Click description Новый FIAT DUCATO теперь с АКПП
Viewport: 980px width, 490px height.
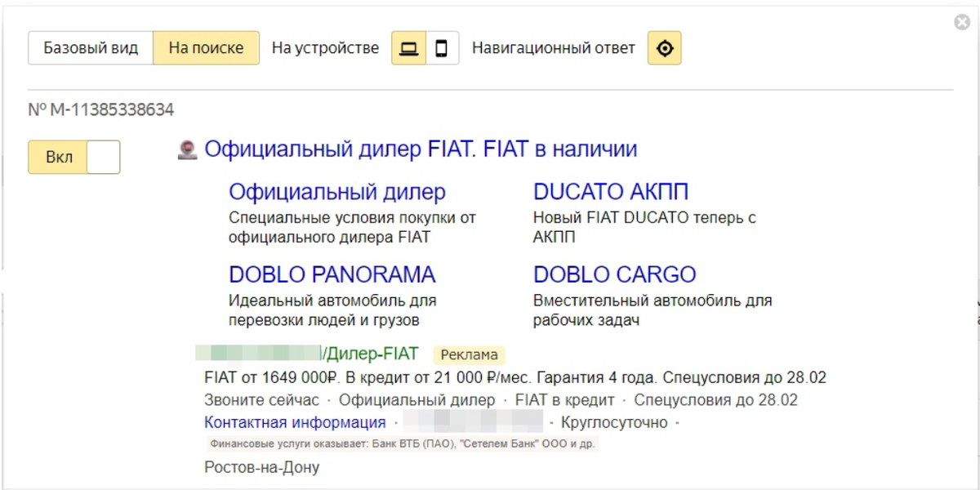[645, 228]
